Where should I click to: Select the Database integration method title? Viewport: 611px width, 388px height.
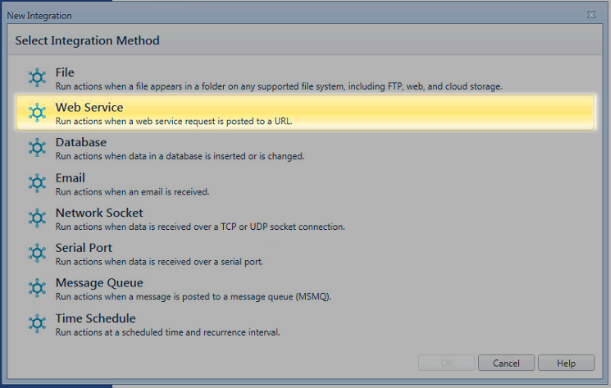81,142
